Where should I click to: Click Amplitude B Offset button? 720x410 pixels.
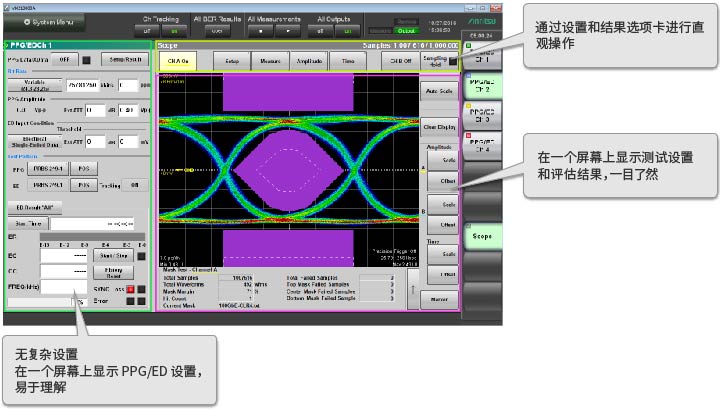click(443, 225)
